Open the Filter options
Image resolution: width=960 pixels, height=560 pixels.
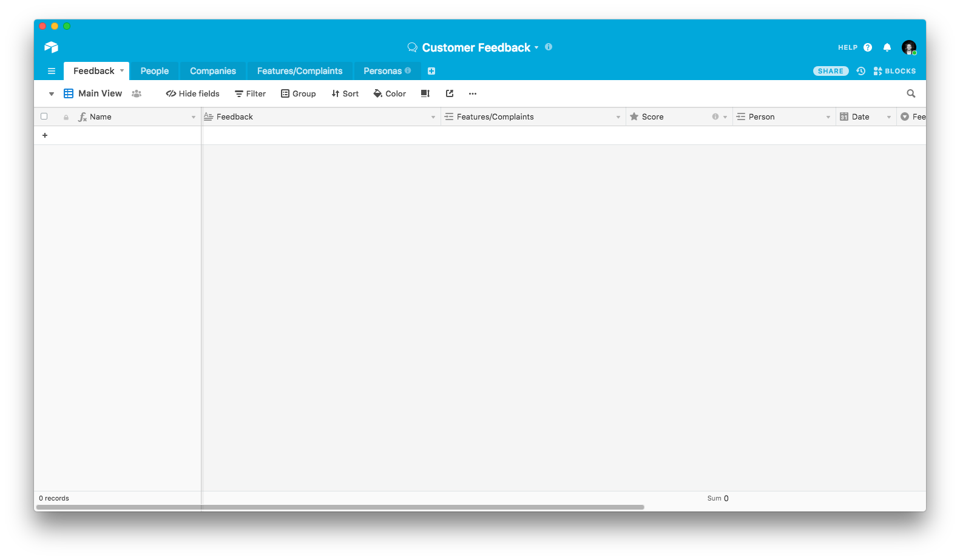click(x=250, y=93)
